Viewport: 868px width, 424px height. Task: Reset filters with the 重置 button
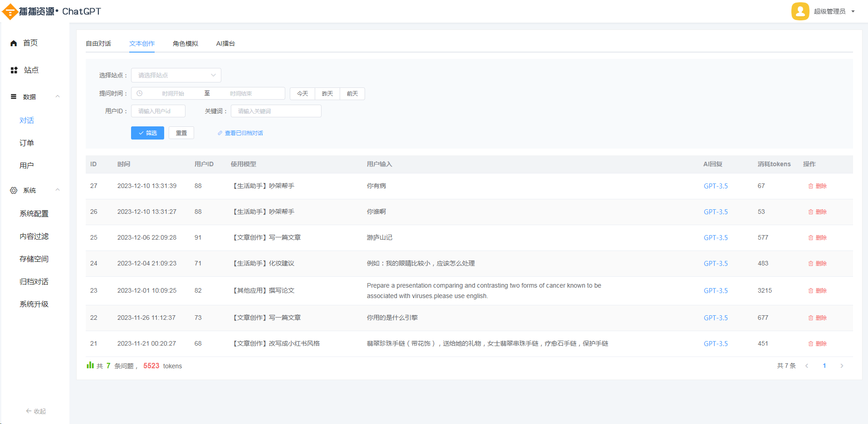[x=181, y=133]
